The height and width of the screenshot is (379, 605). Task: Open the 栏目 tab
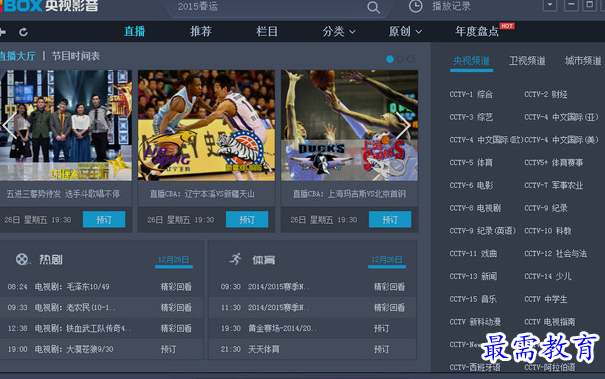pos(267,32)
